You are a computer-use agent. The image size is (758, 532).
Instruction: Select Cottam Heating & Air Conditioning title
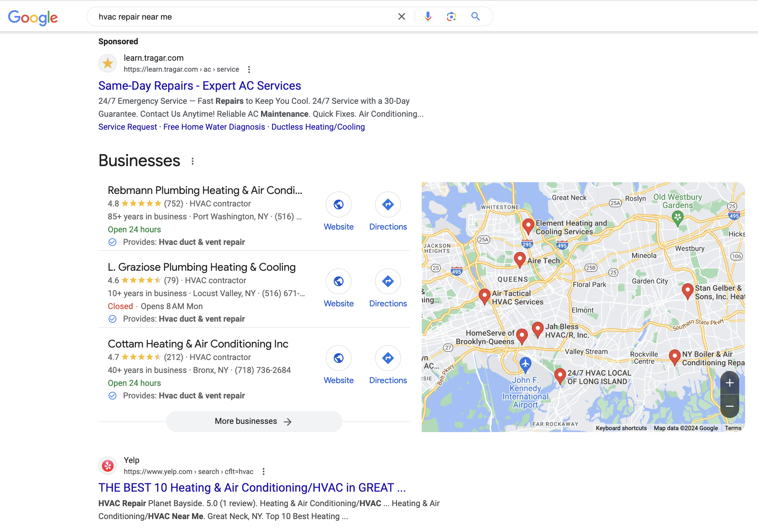(198, 344)
